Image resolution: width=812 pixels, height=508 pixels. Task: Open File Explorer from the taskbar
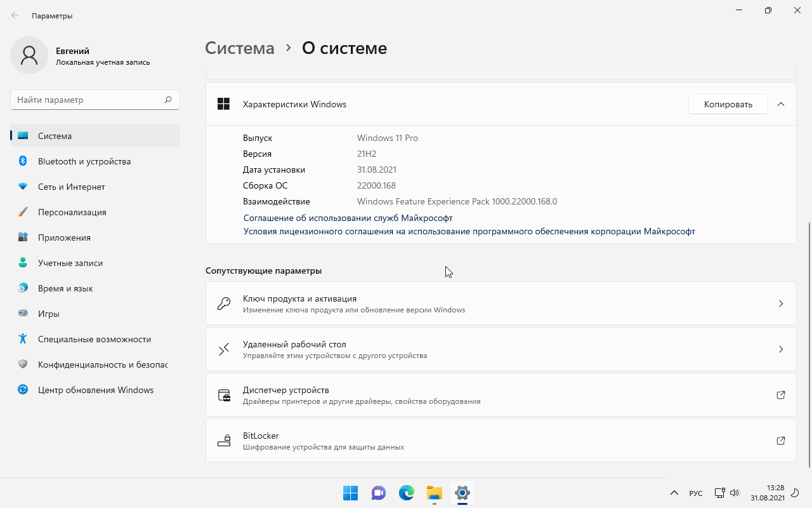(x=435, y=493)
